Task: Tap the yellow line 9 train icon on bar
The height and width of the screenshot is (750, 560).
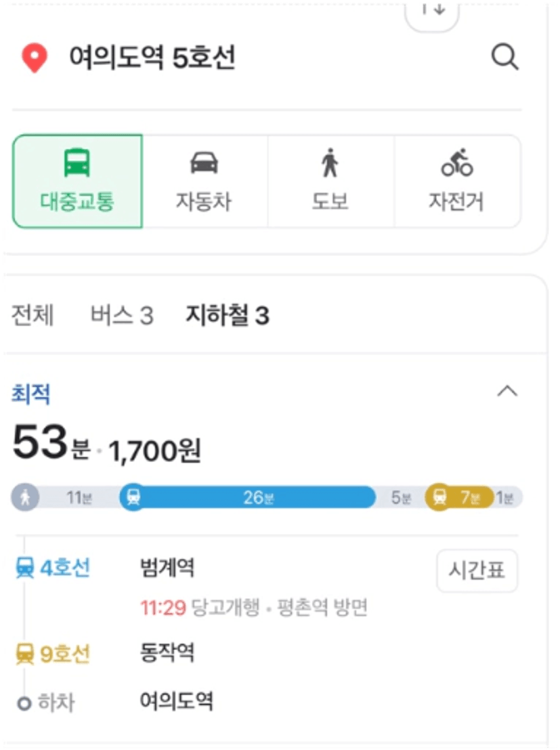Action: [x=439, y=497]
